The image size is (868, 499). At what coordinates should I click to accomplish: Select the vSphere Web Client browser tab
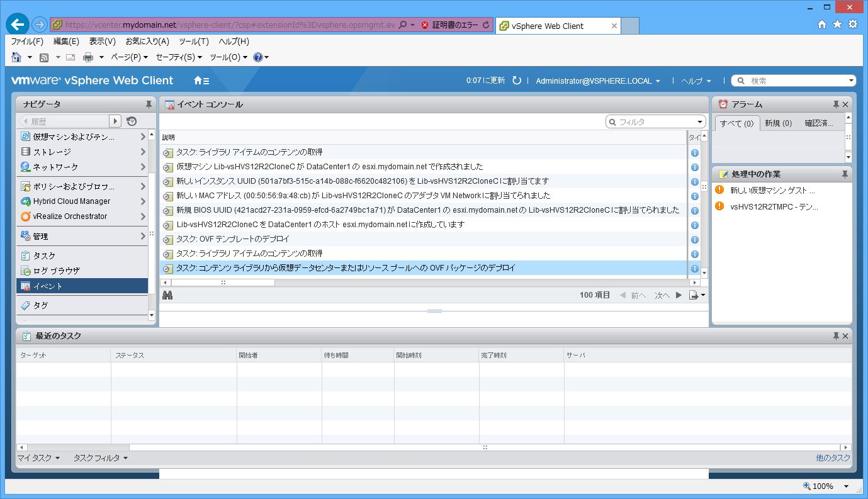558,26
